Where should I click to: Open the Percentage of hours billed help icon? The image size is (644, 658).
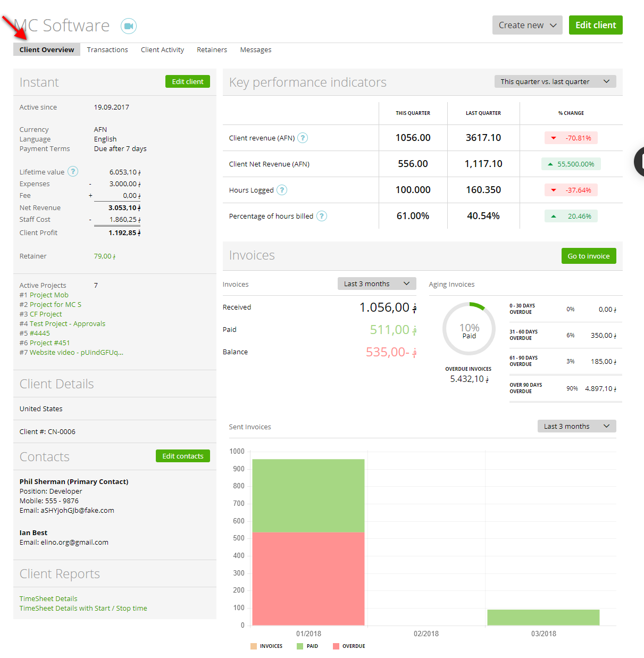point(322,216)
